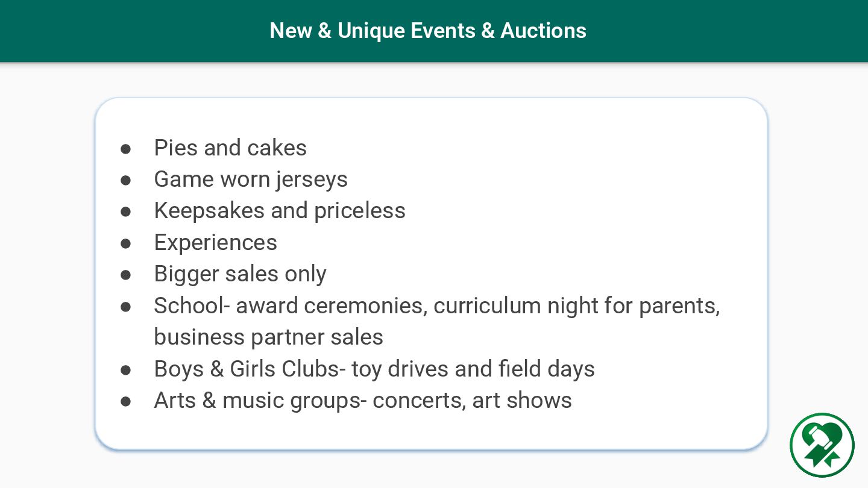The height and width of the screenshot is (488, 868).
Task: Click the Game worn jerseys line
Action: 251,180
